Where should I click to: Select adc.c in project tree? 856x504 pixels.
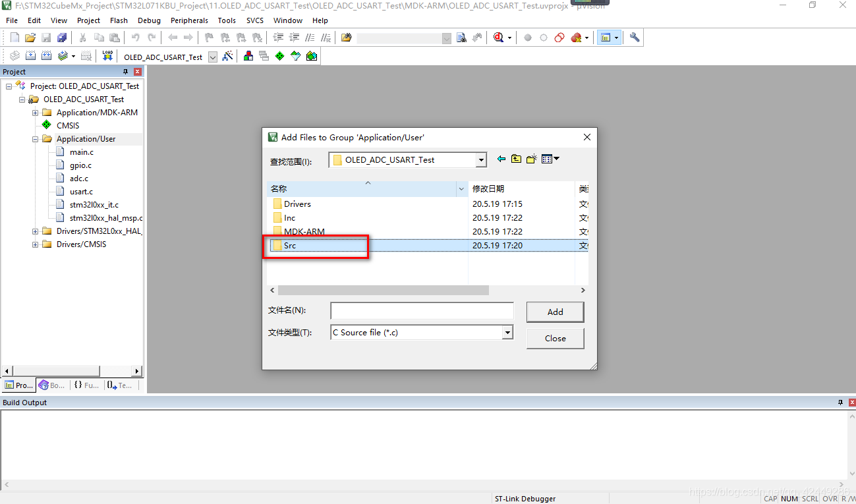coord(78,179)
